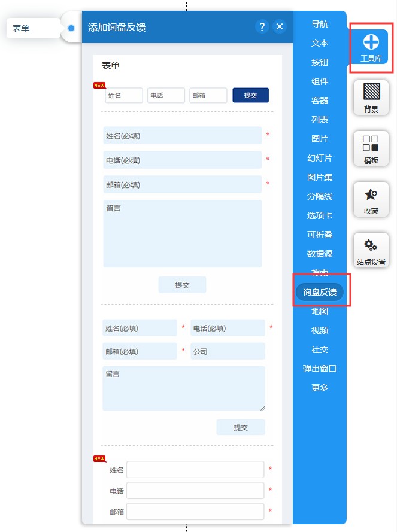Close the 添加询盘反馈 dialog
The width and height of the screenshot is (397, 532).
pyautogui.click(x=280, y=26)
